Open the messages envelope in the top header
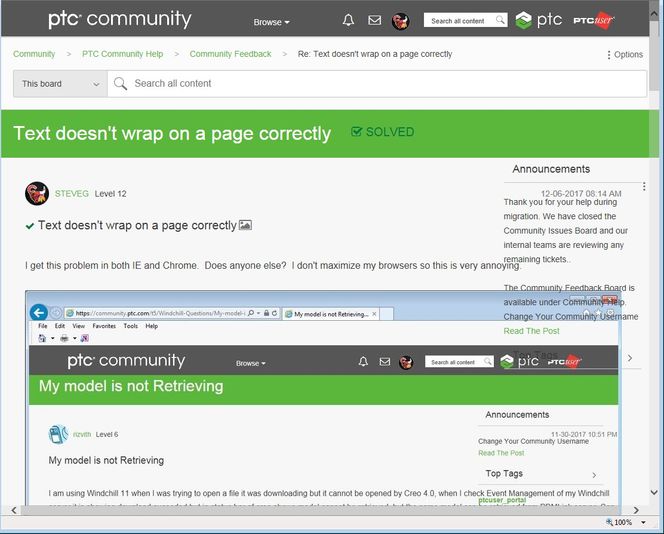Viewport: 664px width, 534px height. click(x=374, y=20)
